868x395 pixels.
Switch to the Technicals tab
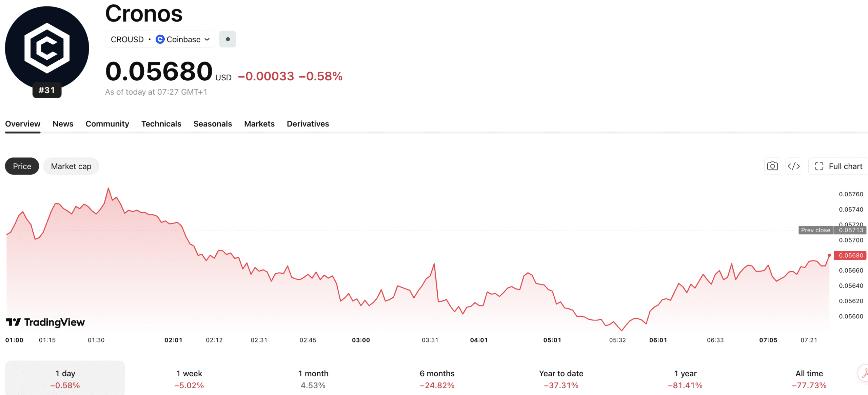click(161, 124)
